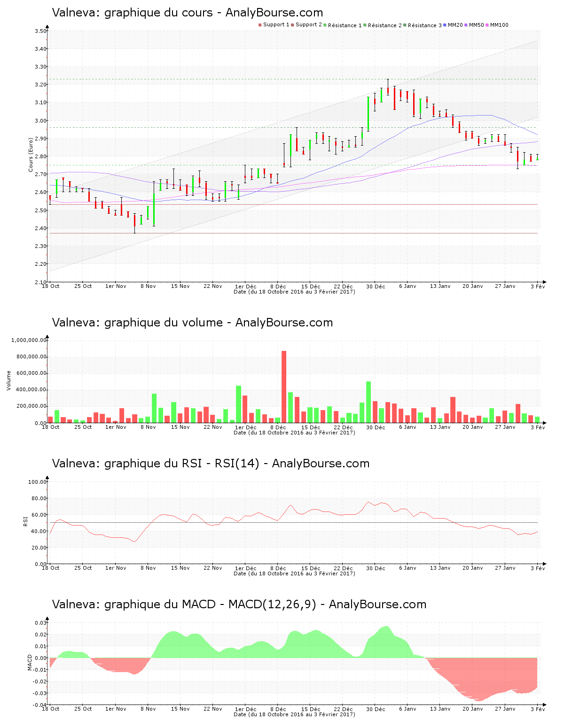Click the -0.04 tick on the MACD axis
564x728 pixels.
click(x=40, y=705)
